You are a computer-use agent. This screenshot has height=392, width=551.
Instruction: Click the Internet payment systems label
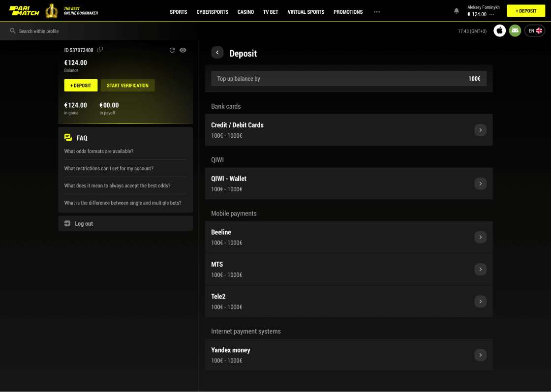(246, 331)
